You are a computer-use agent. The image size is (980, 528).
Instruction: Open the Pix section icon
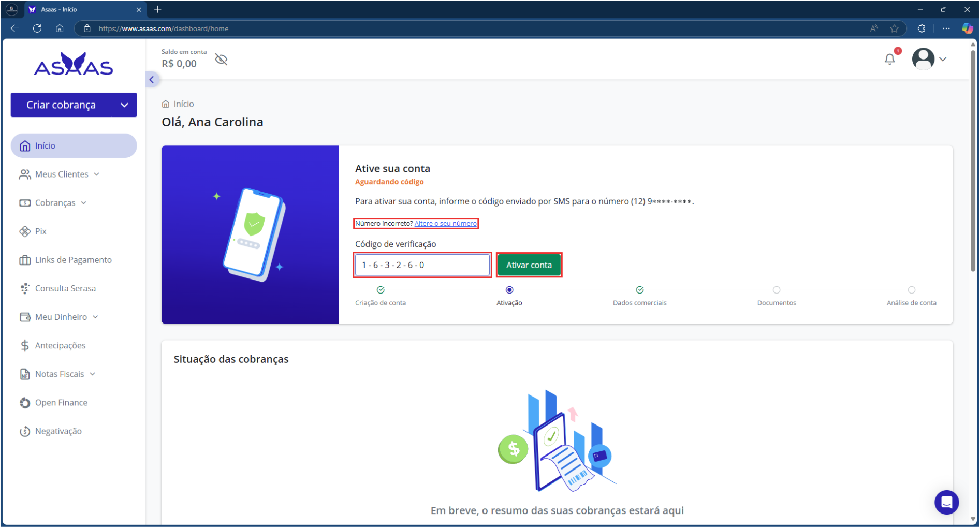tap(25, 231)
